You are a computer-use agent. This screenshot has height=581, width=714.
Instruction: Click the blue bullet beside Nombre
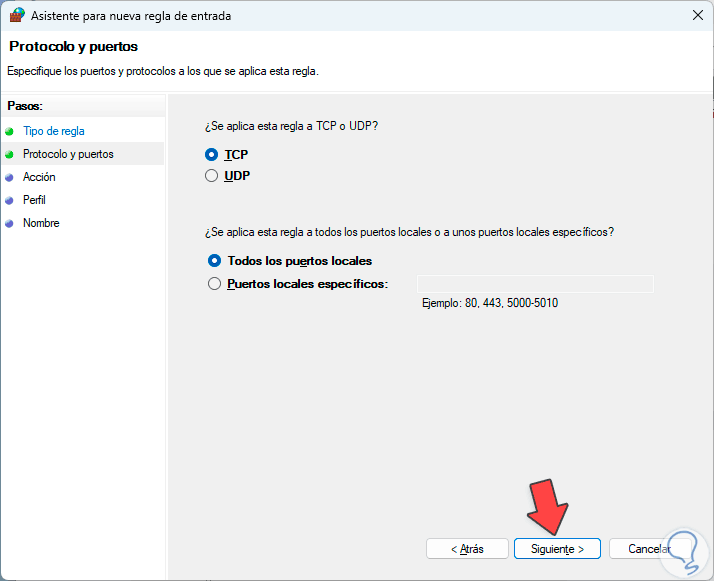coord(10,223)
